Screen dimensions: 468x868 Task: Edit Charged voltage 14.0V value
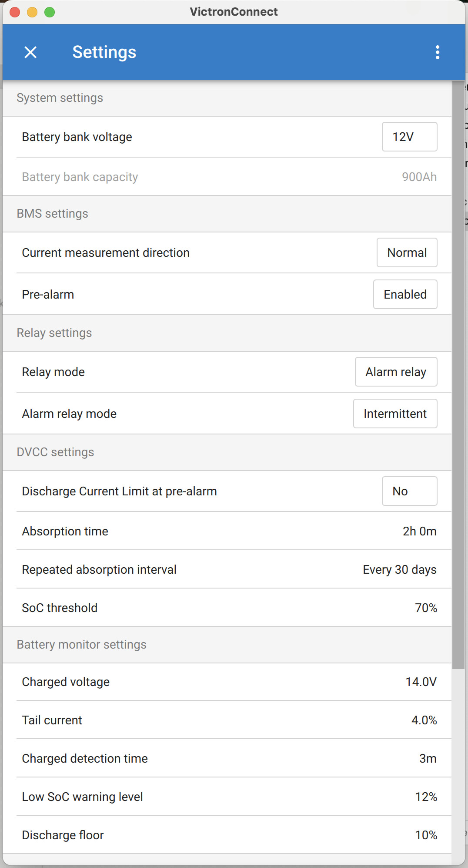click(421, 682)
